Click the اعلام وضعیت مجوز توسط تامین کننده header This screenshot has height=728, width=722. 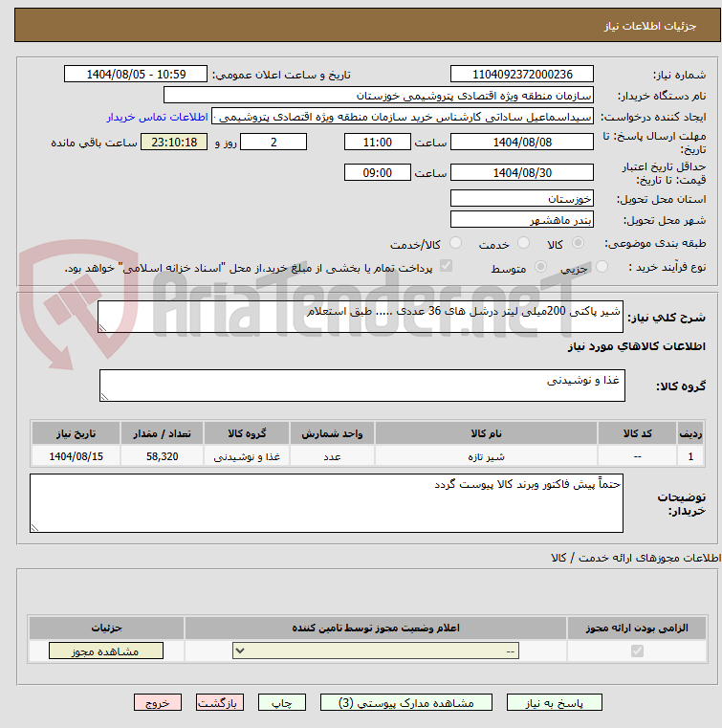click(x=376, y=628)
